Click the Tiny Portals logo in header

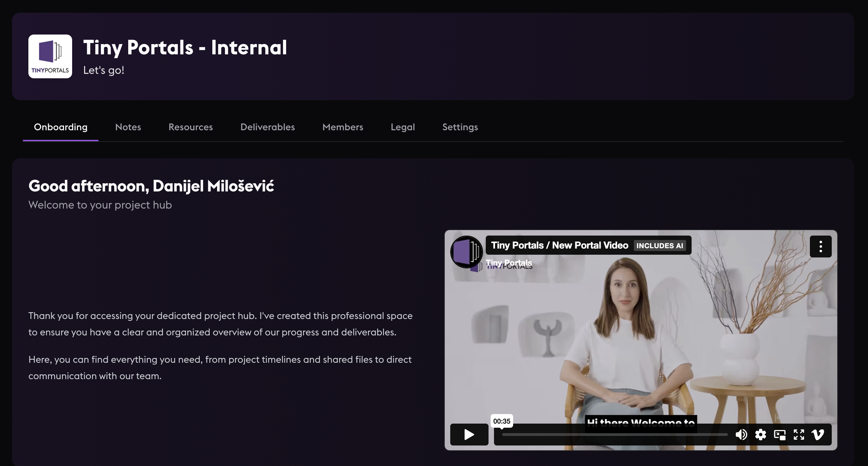click(50, 56)
